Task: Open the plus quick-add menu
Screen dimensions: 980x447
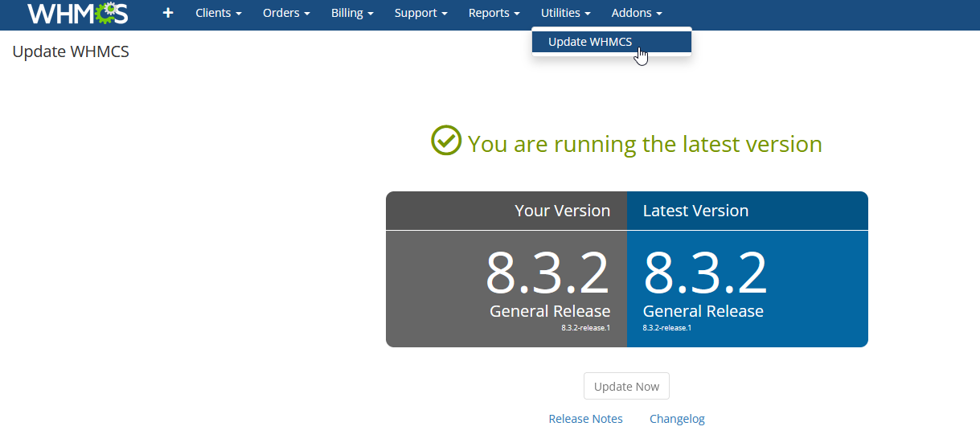Action: [168, 14]
